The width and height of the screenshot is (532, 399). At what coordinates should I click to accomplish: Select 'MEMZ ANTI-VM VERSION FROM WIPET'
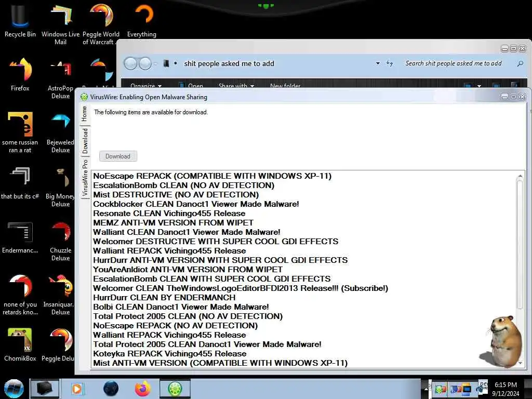click(173, 222)
